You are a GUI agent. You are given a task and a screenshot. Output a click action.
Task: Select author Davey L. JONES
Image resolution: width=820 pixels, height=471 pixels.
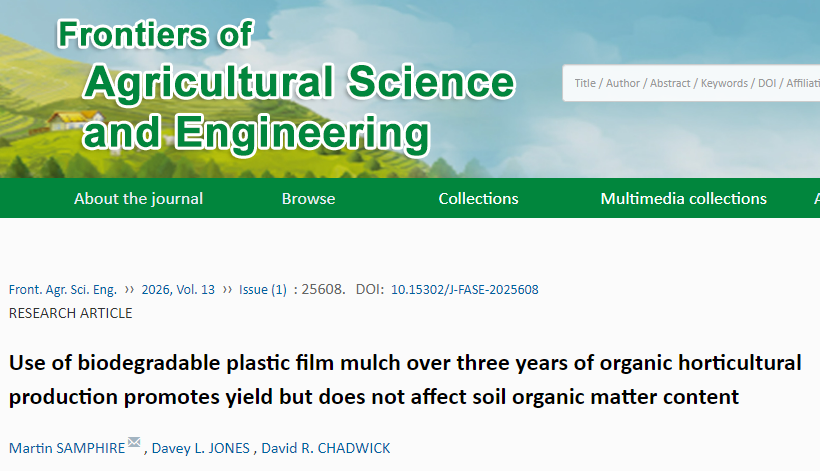coord(201,449)
